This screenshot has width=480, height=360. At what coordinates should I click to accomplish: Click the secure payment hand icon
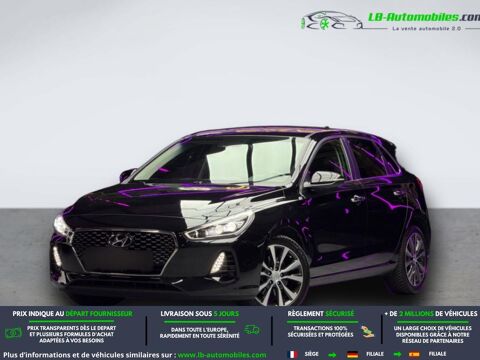[x=367, y=332]
